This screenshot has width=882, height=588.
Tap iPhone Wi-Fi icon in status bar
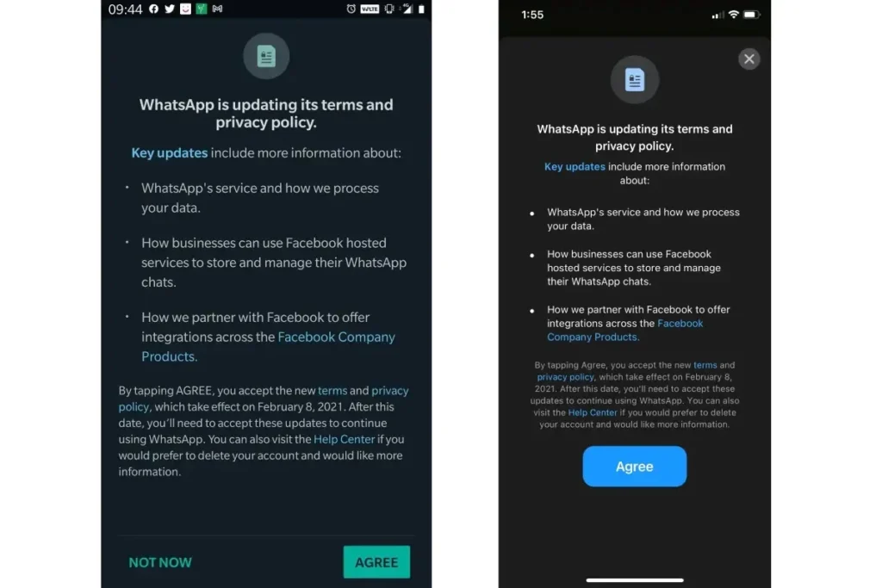(x=734, y=15)
